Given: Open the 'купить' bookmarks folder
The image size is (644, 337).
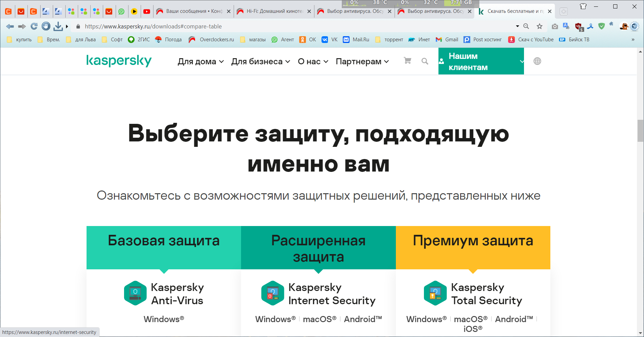Looking at the screenshot, I should pos(20,40).
